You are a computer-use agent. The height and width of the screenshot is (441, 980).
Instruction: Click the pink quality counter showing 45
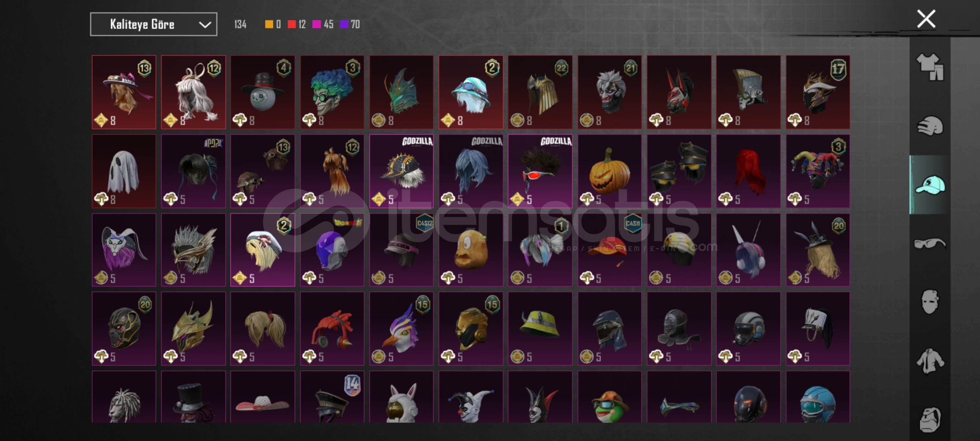(323, 24)
